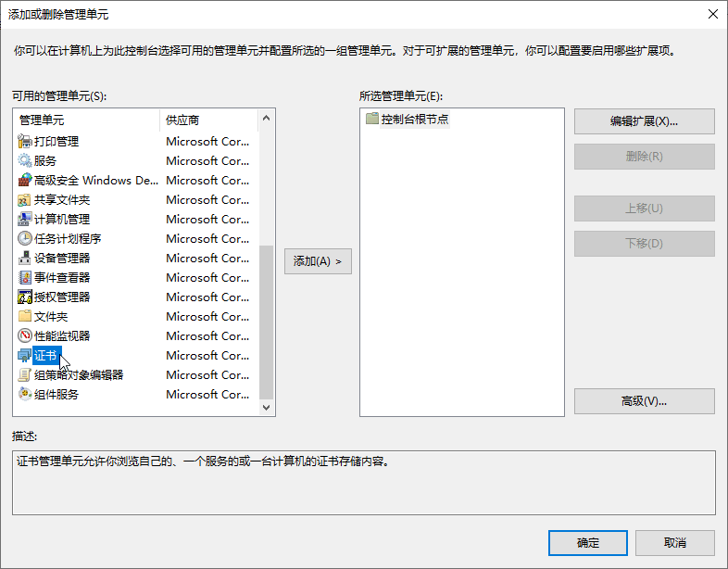The image size is (728, 569).
Task: Click the 文件夹 folder icon
Action: [x=25, y=316]
